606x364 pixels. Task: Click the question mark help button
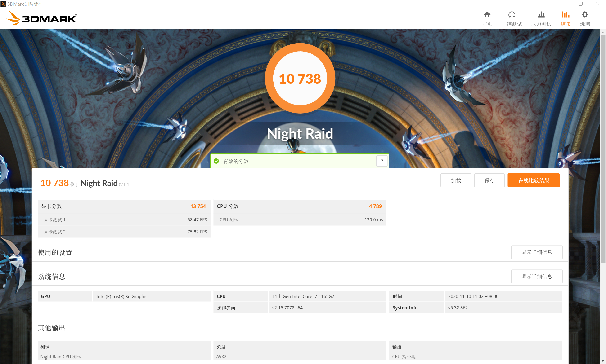(382, 161)
